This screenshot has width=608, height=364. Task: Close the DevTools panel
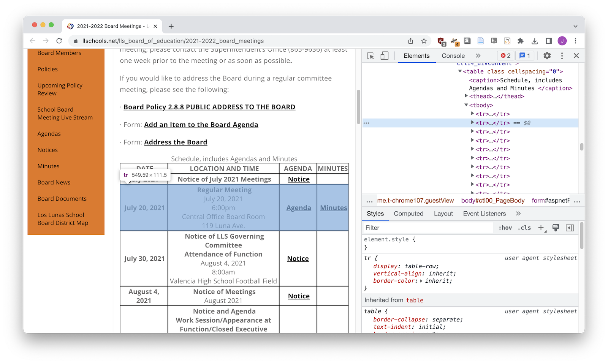point(576,56)
